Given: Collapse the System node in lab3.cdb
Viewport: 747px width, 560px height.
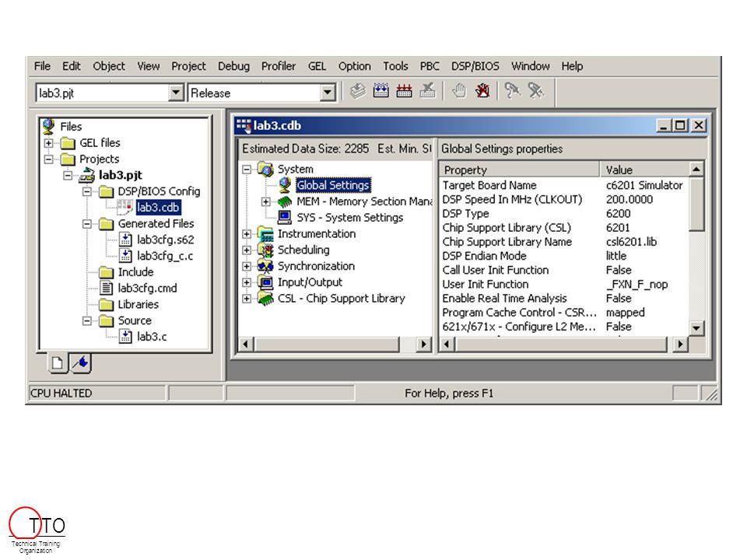Looking at the screenshot, I should click(247, 170).
